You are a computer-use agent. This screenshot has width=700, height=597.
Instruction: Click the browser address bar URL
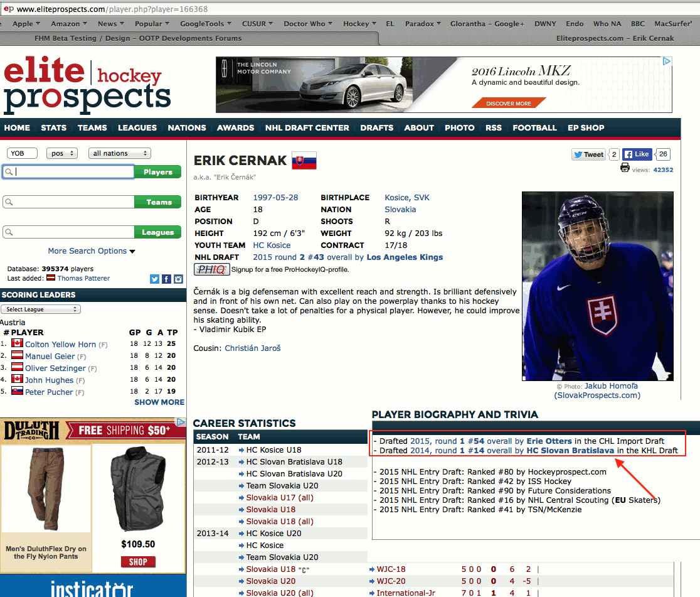pos(112,9)
